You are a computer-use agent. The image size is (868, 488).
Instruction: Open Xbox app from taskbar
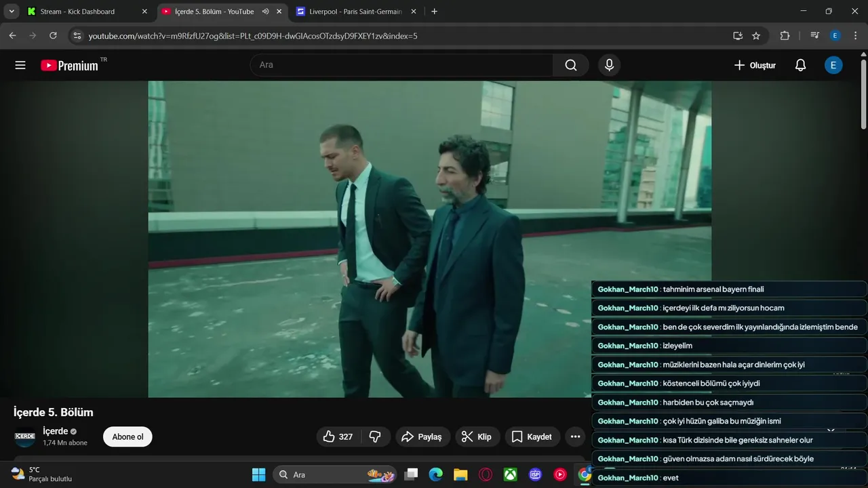pyautogui.click(x=511, y=474)
